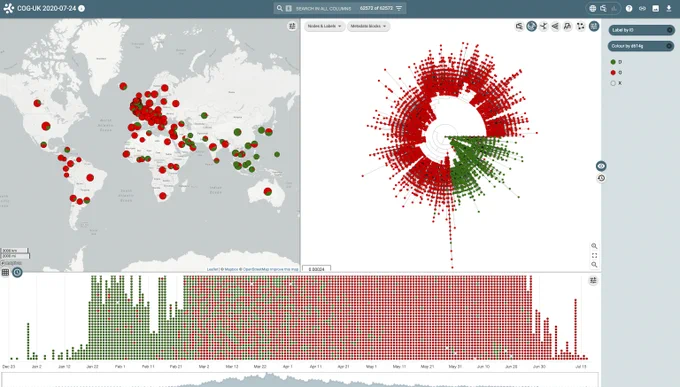Zoom out on the tree with the minus magnifier

594,265
